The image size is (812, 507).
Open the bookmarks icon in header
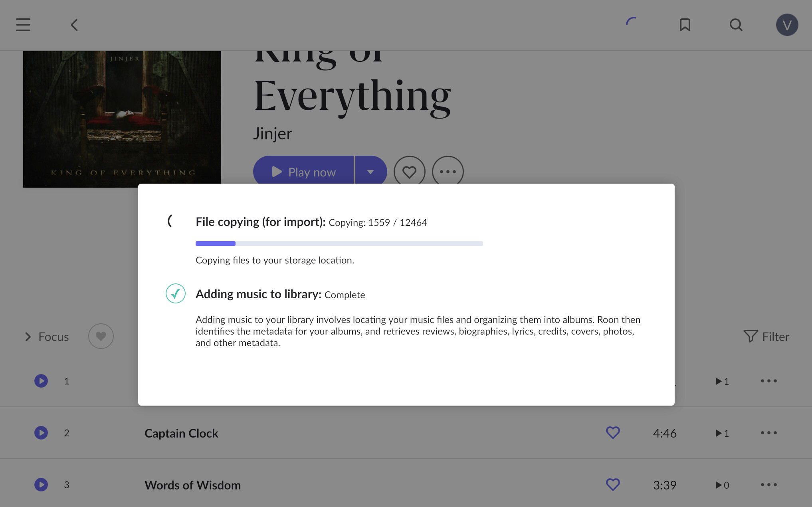(685, 25)
